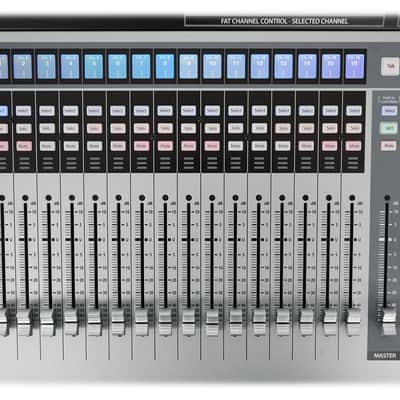Screen dimensions: 400x400
Task: Select channel 7 with its Select button
Action: click(x=141, y=111)
